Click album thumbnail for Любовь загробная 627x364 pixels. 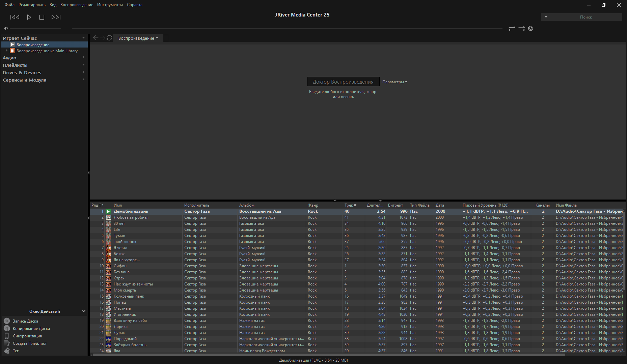(108, 217)
